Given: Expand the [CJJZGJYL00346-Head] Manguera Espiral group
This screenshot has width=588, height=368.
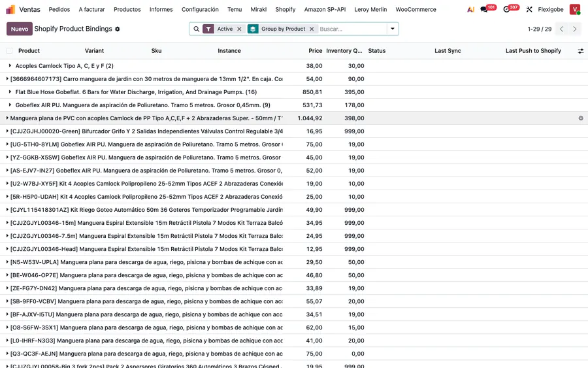Looking at the screenshot, I should (7, 248).
